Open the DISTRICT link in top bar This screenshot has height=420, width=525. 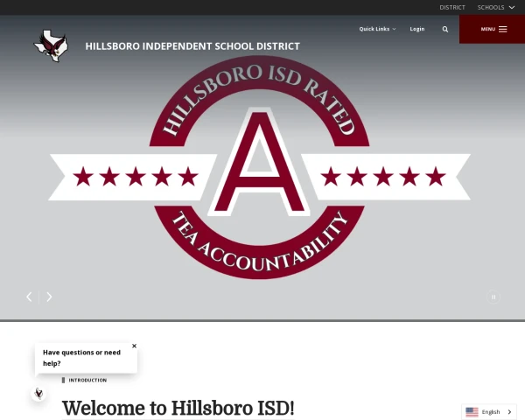[452, 7]
